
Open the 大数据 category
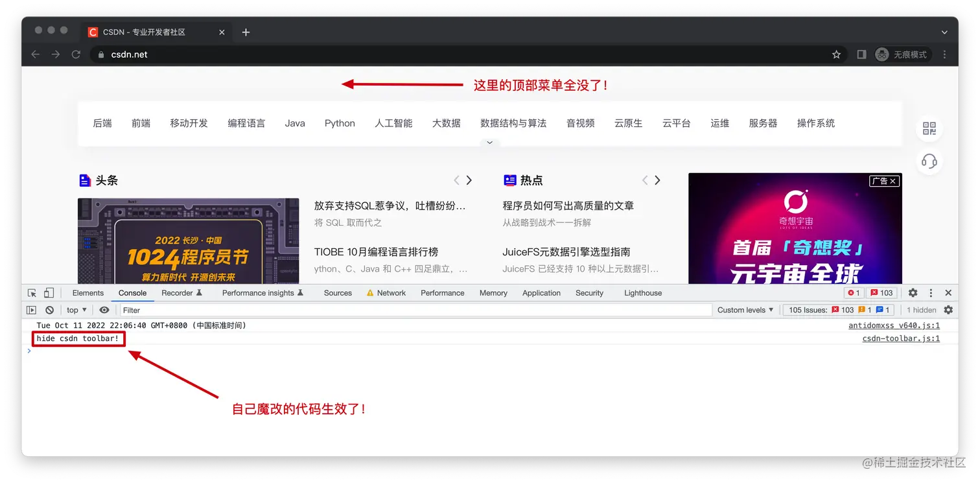(x=447, y=123)
